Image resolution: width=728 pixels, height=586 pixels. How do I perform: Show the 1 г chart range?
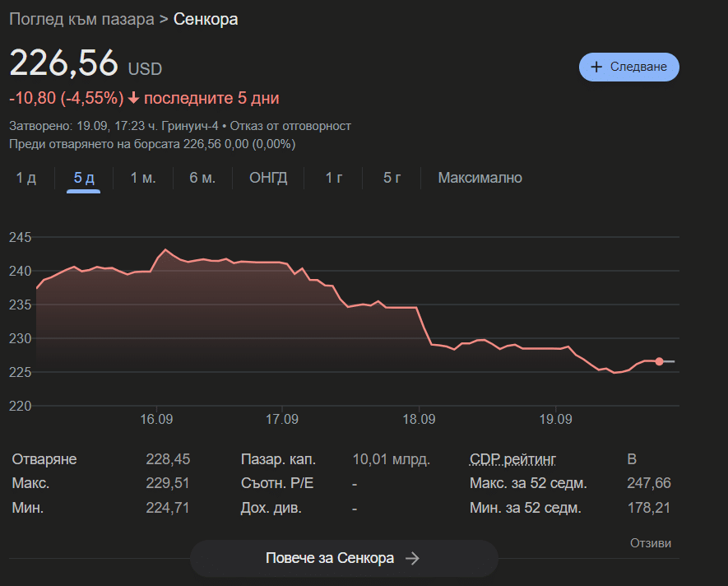(333, 178)
